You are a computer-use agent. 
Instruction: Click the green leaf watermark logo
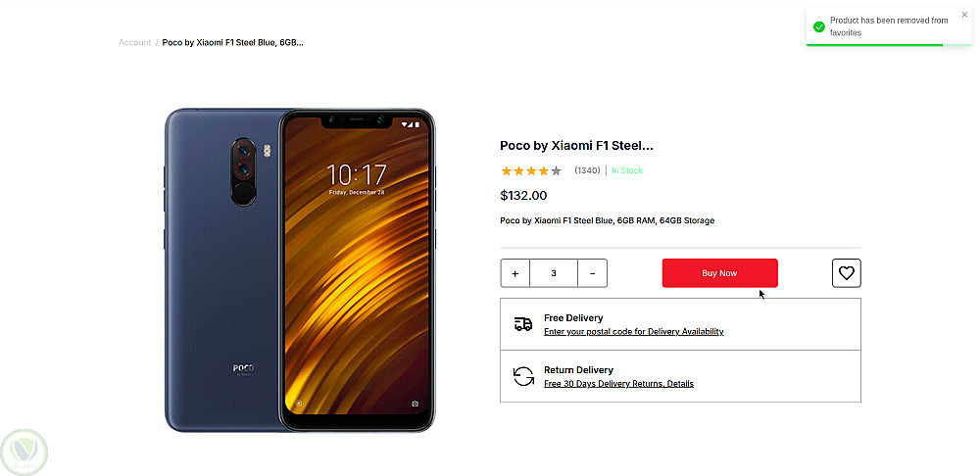(x=24, y=452)
